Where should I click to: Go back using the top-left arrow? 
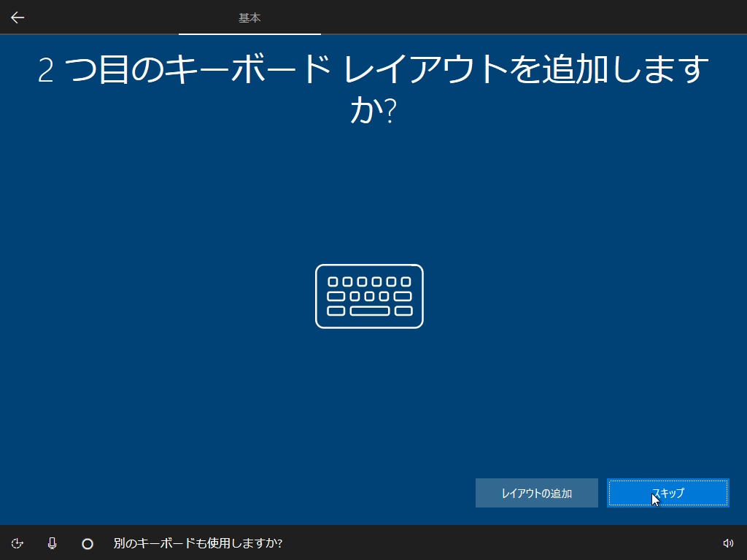click(18, 17)
